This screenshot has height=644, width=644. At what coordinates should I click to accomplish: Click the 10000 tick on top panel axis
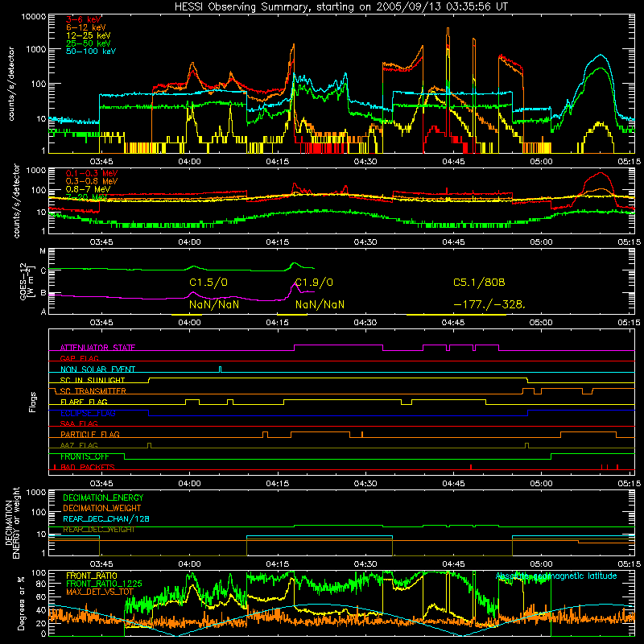pyautogui.click(x=33, y=17)
